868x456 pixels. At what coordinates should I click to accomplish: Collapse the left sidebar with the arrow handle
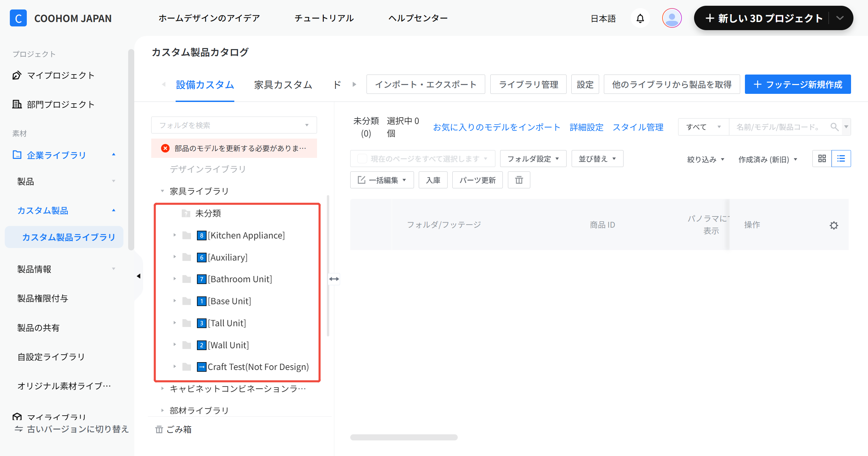(139, 276)
